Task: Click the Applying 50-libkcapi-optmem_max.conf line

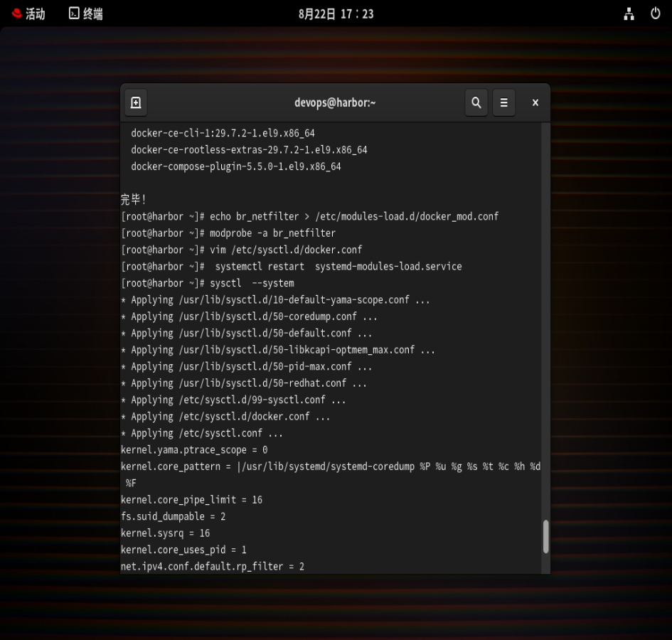Action: pyautogui.click(x=278, y=350)
